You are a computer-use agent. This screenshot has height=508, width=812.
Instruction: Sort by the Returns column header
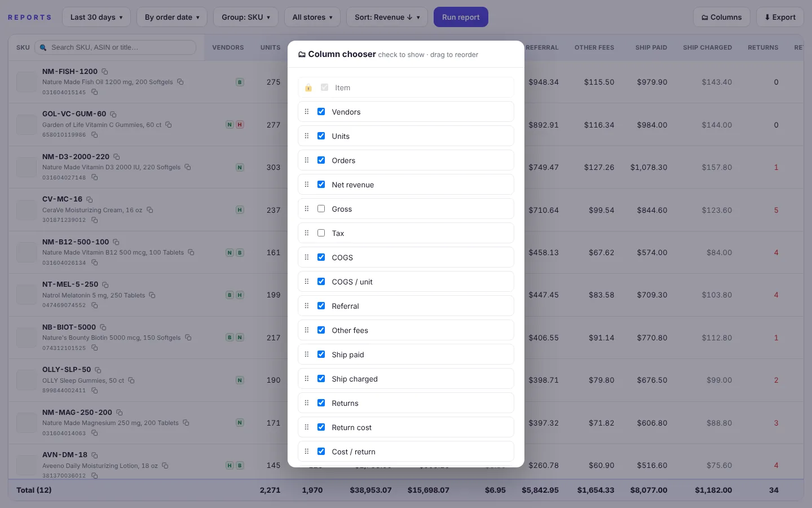(763, 47)
